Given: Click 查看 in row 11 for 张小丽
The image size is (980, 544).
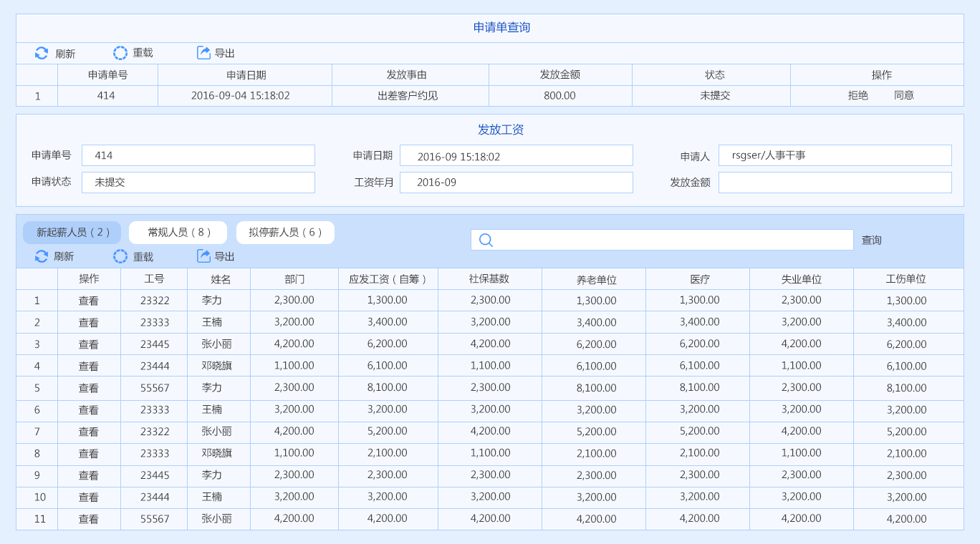Looking at the screenshot, I should (89, 520).
